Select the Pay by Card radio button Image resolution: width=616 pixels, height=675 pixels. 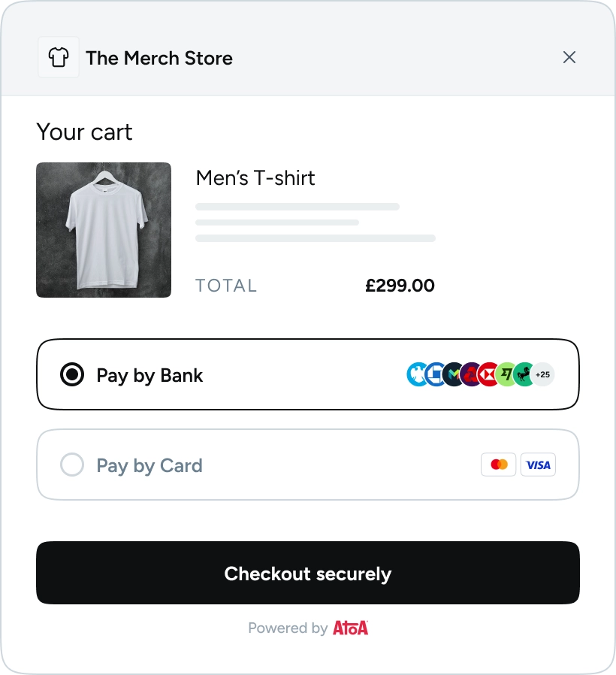pyautogui.click(x=72, y=465)
